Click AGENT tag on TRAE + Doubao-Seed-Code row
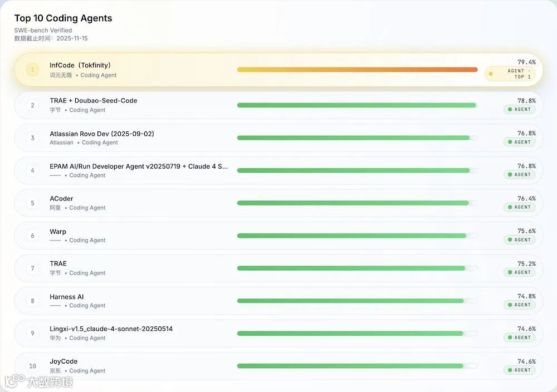Viewport: 557px width, 392px height. tap(519, 109)
